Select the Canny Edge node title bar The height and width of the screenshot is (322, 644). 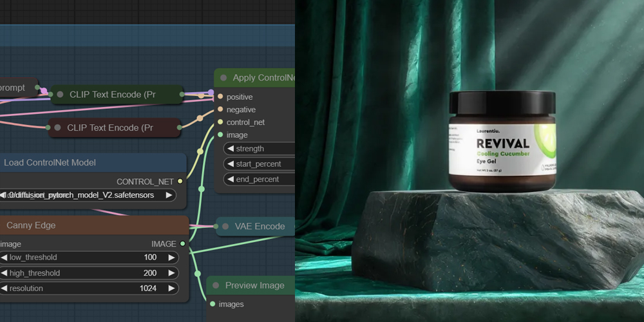click(93, 225)
